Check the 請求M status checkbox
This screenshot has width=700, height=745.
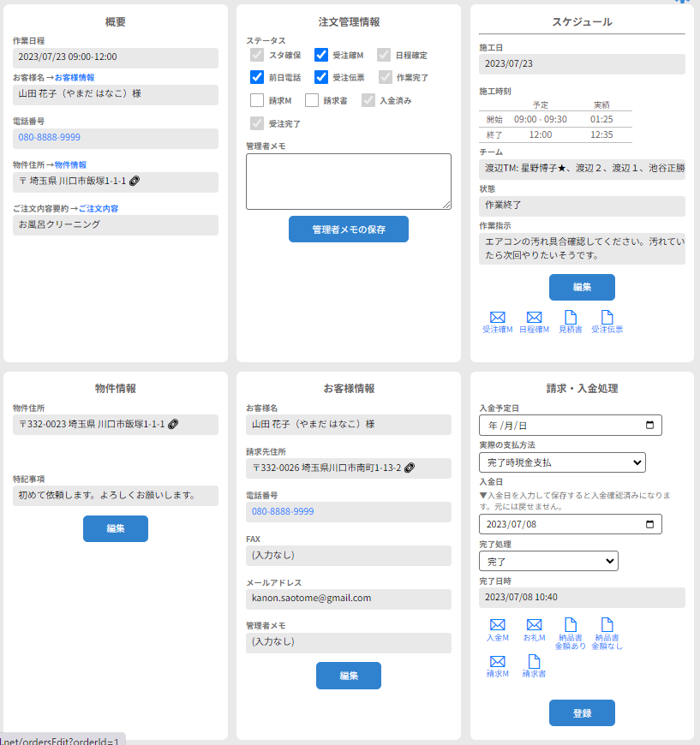[257, 100]
